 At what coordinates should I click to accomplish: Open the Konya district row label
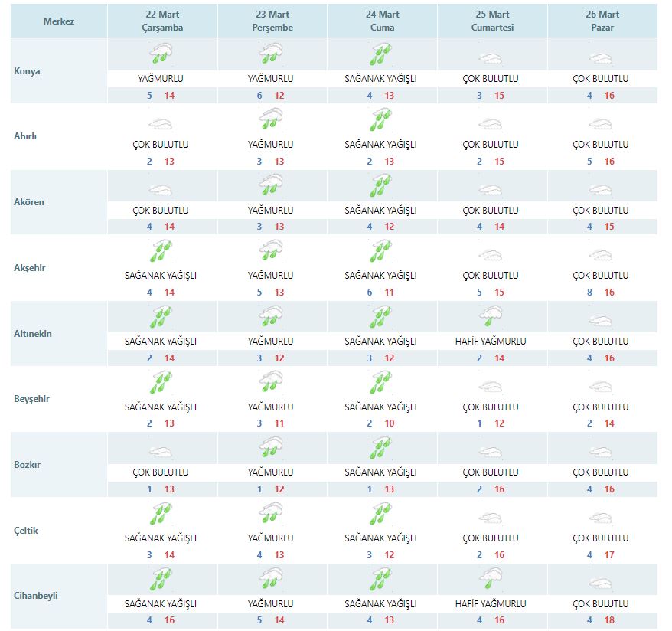tap(28, 71)
